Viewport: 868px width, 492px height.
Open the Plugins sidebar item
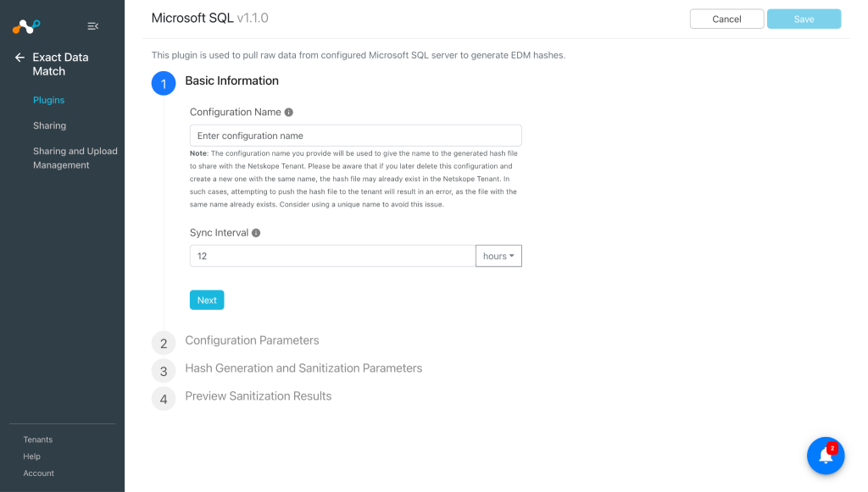pyautogui.click(x=48, y=100)
